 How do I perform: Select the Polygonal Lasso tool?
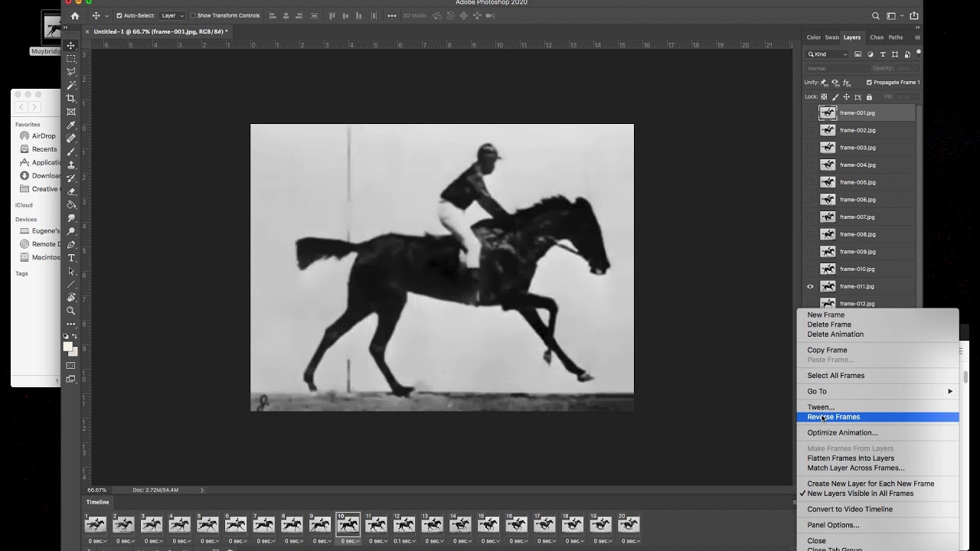click(71, 72)
